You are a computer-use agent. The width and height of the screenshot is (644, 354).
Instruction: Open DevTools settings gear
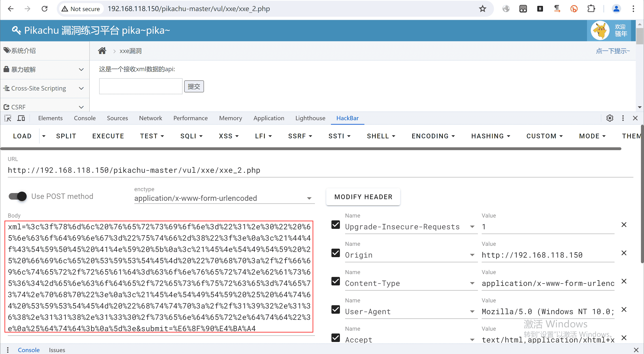pos(610,118)
